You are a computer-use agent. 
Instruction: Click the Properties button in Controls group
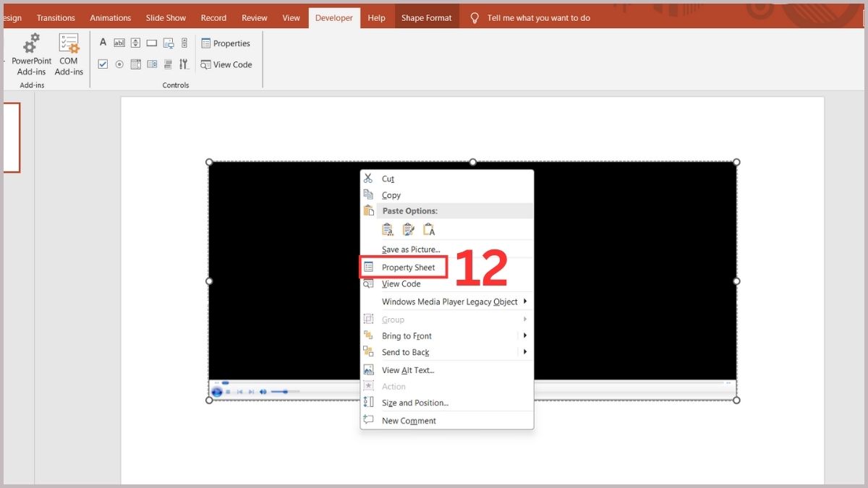(226, 43)
